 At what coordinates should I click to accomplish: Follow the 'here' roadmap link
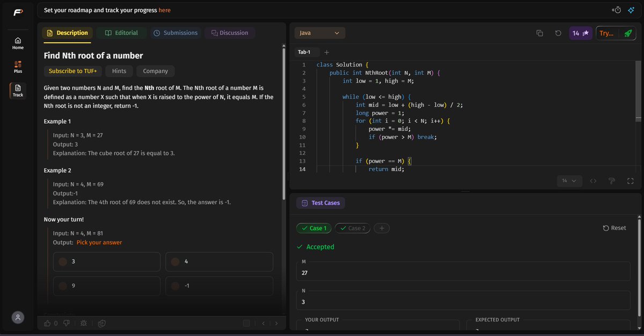tap(165, 10)
